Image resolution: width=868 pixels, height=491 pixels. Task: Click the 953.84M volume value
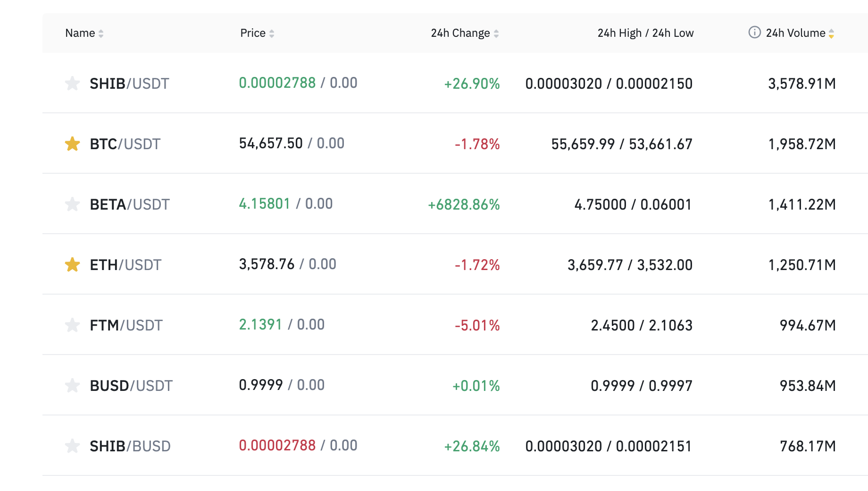coord(808,386)
